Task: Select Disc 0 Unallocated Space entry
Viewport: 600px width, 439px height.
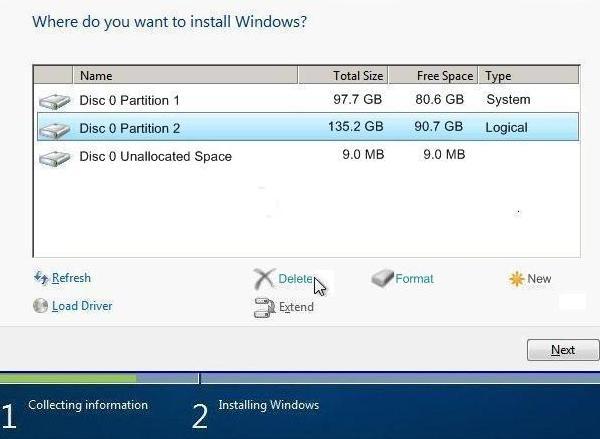Action: [308, 156]
